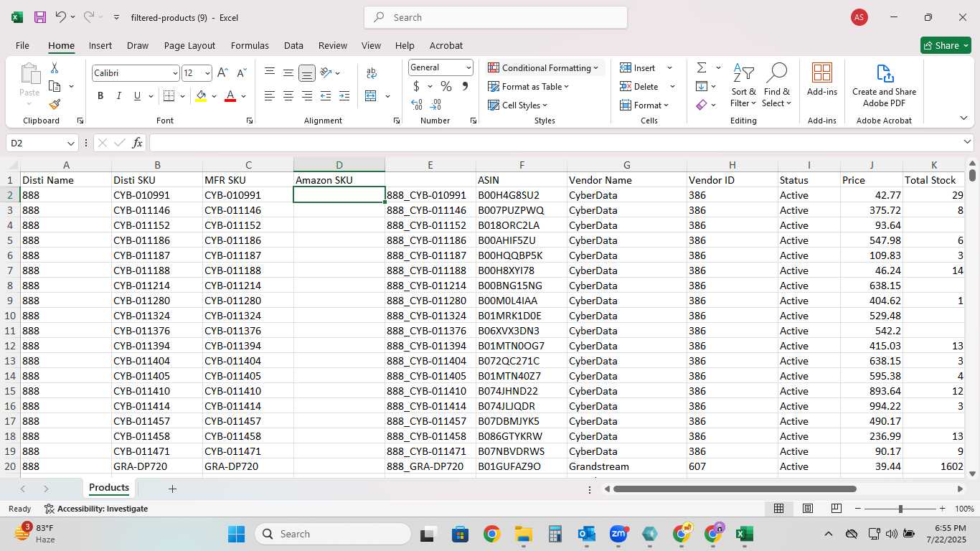
Task: Click Sort & Filter button
Action: pyautogui.click(x=743, y=85)
